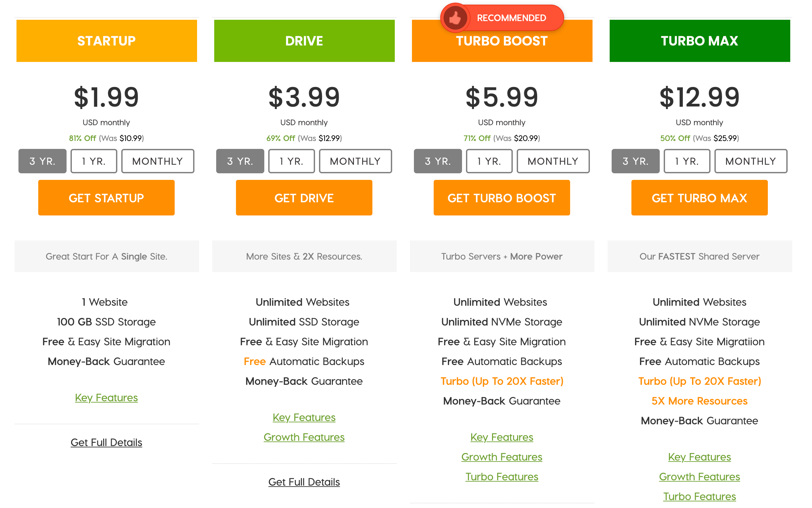This screenshot has height=508, width=812.
Task: Click the green Turbo Max header banner
Action: 699,41
